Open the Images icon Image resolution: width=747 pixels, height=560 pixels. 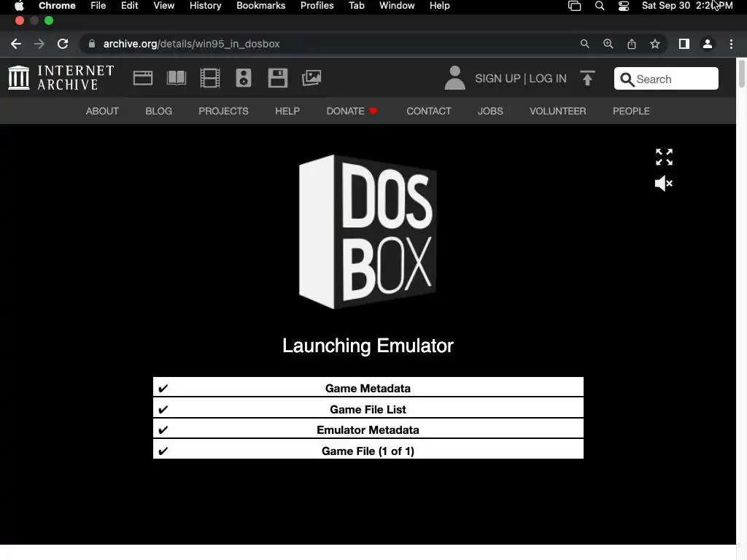tap(311, 78)
